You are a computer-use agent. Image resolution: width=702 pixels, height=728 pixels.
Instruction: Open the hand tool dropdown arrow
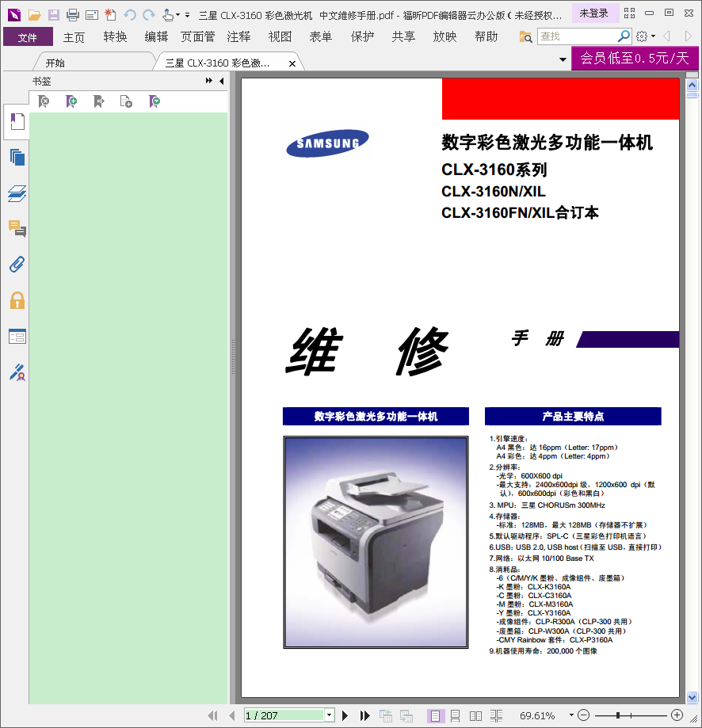177,15
